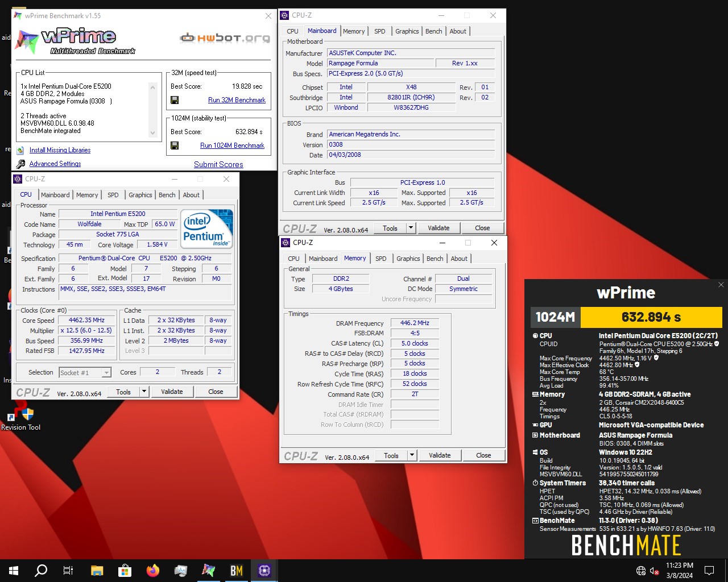This screenshot has width=728, height=582.
Task: Click Close button in CPU window
Action: pyautogui.click(x=216, y=392)
